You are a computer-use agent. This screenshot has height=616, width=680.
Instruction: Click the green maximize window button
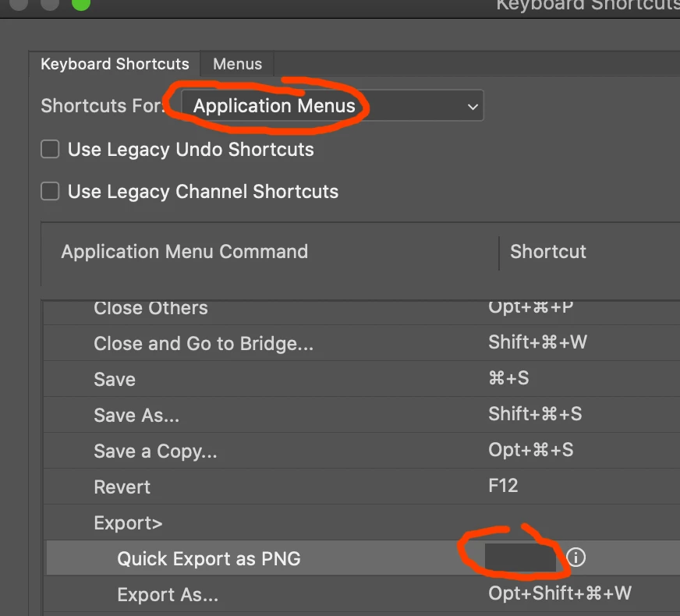pyautogui.click(x=80, y=3)
